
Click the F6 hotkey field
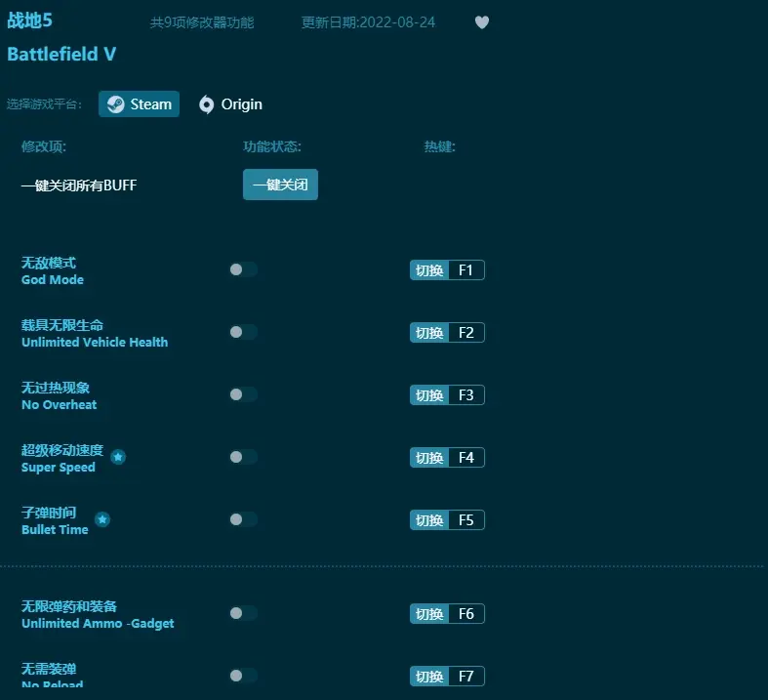[x=466, y=614]
